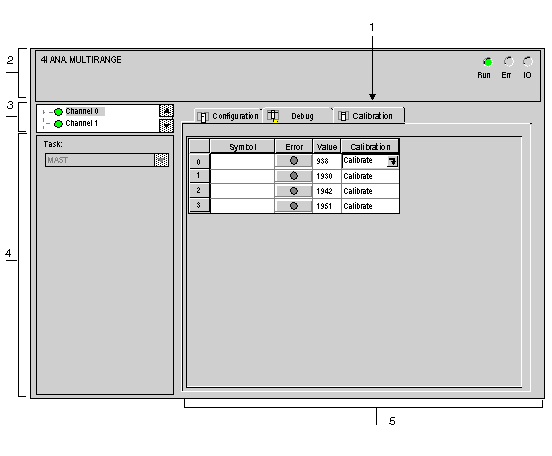Click the green Run status indicator
The image size is (552, 456).
pyautogui.click(x=488, y=62)
